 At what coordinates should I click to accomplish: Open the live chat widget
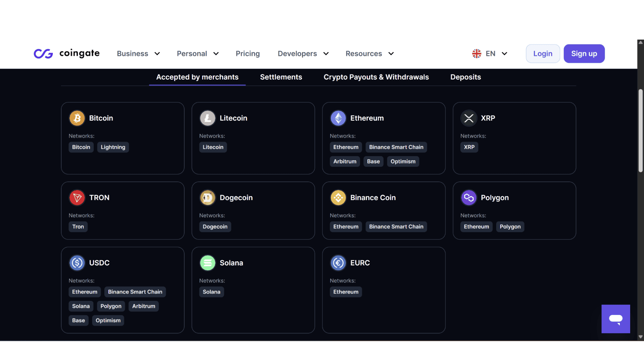pos(616,319)
